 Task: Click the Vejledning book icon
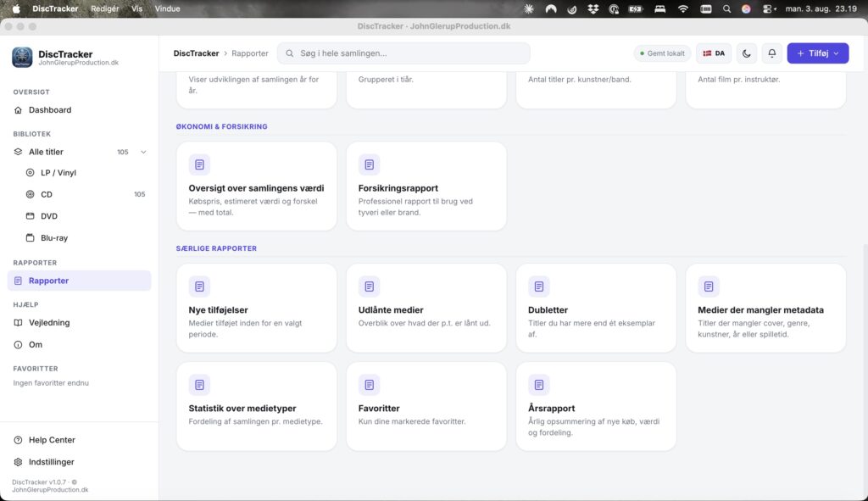pyautogui.click(x=19, y=323)
